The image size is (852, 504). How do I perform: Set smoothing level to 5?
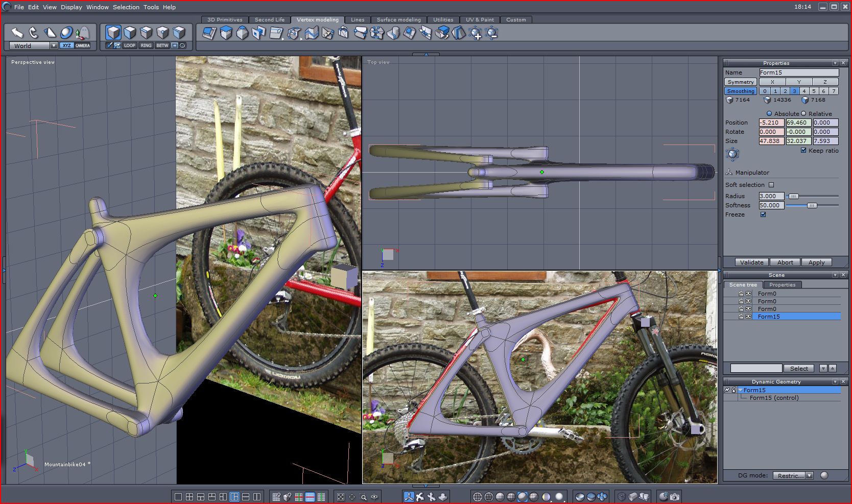click(x=814, y=91)
